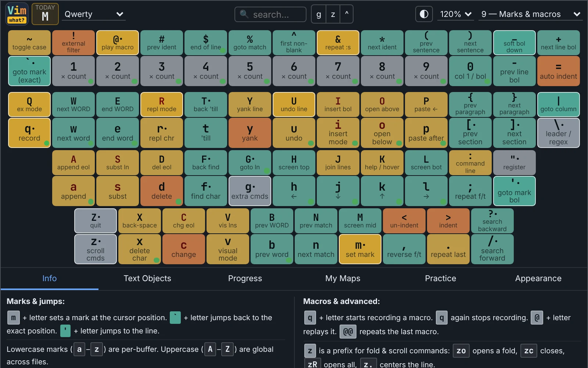
Task: Click the apostrophe 'goto mark bol' key
Action: pyautogui.click(x=514, y=191)
